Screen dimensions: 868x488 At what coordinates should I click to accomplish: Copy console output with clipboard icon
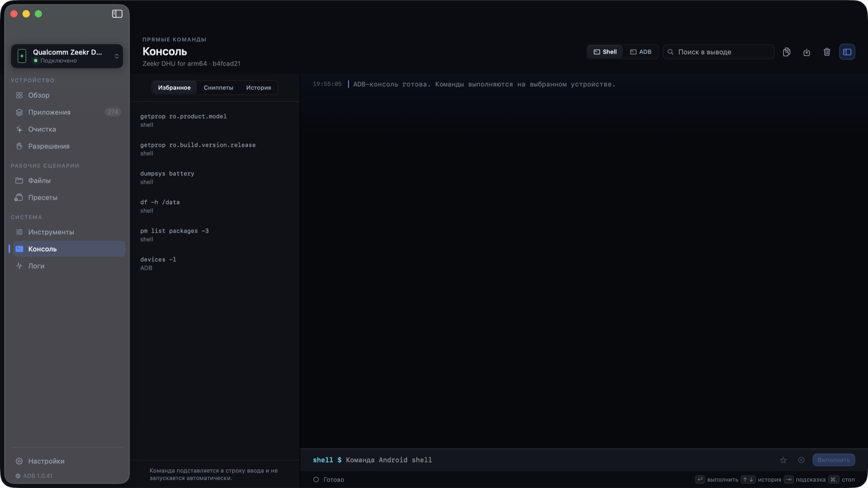(x=787, y=52)
